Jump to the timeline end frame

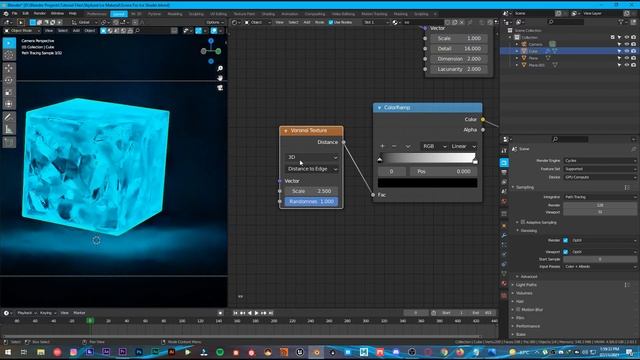271,313
